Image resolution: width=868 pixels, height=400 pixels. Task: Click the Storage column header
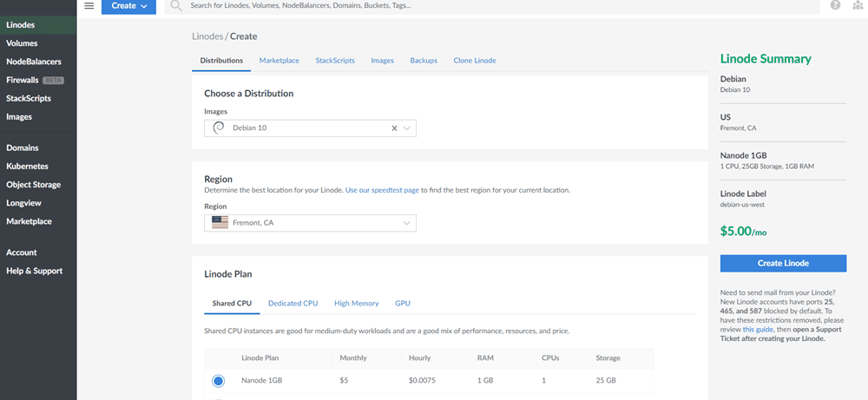pos(608,358)
